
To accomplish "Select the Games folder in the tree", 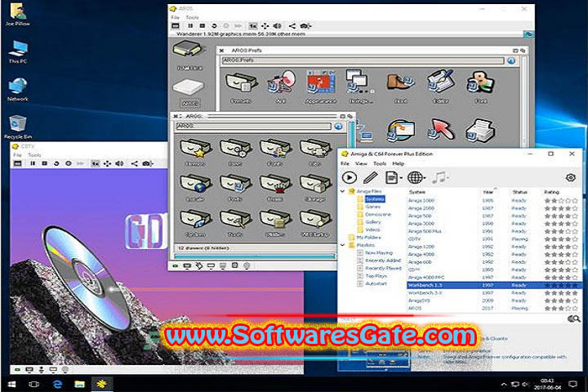I will pyautogui.click(x=372, y=207).
